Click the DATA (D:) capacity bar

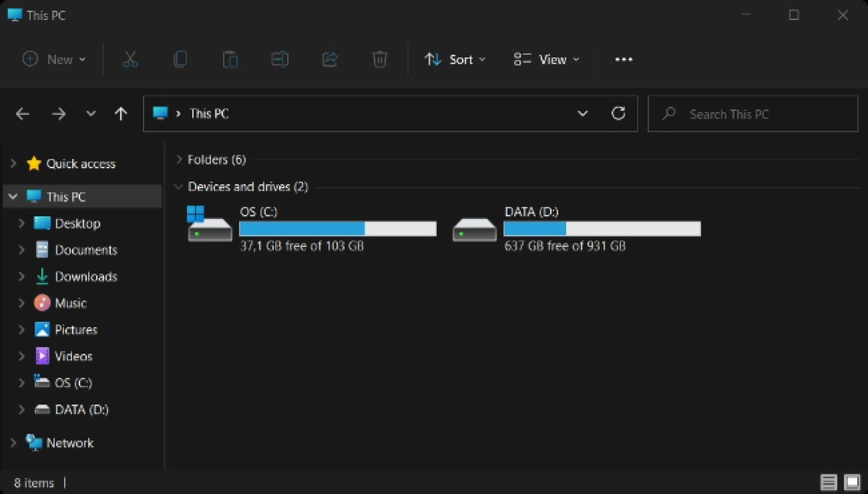click(x=602, y=229)
